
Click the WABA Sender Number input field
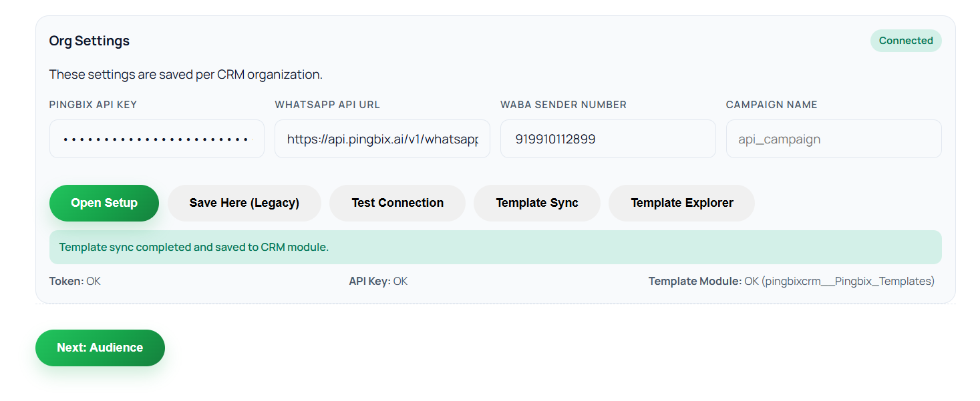[607, 139]
